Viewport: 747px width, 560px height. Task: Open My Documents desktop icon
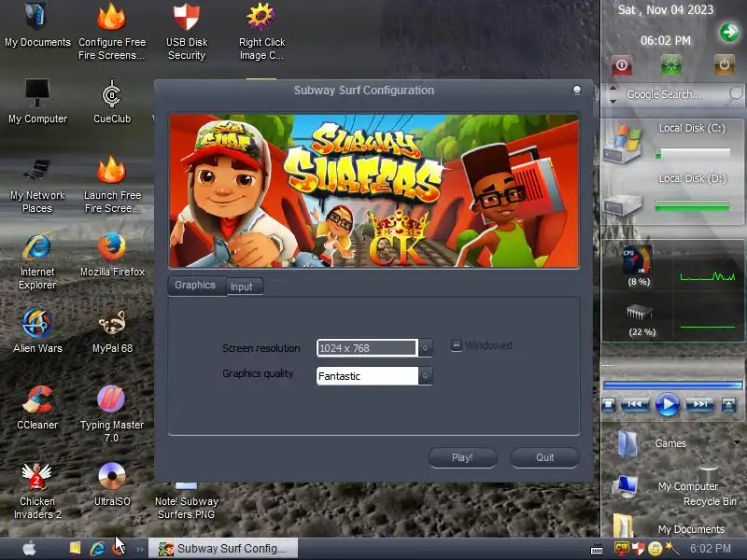pos(37,25)
